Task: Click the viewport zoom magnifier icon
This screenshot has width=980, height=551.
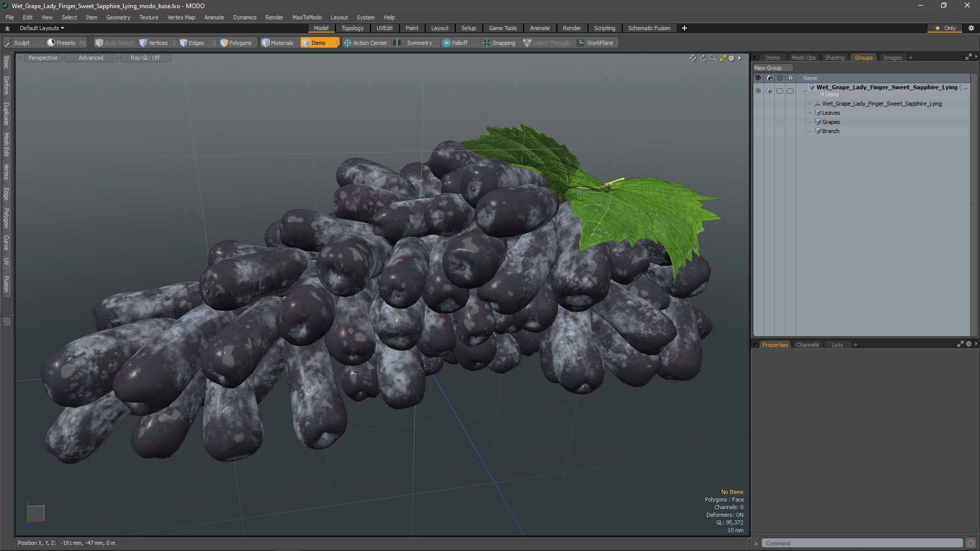Action: click(x=713, y=58)
